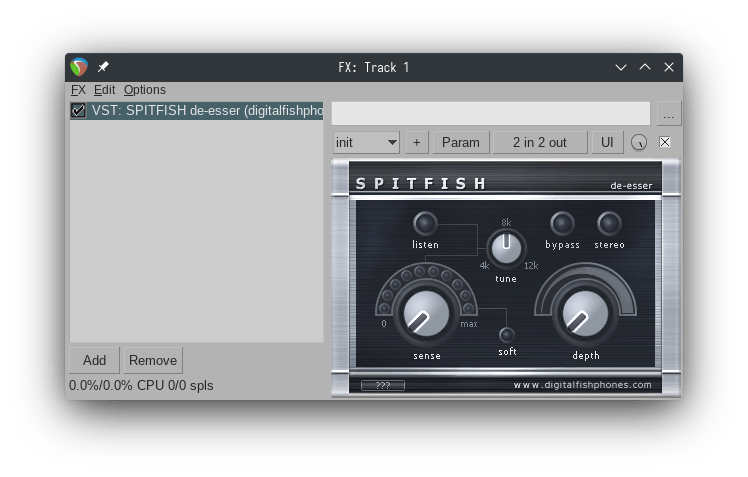The height and width of the screenshot is (477, 748).
Task: Click the FX comment input field
Action: click(491, 114)
